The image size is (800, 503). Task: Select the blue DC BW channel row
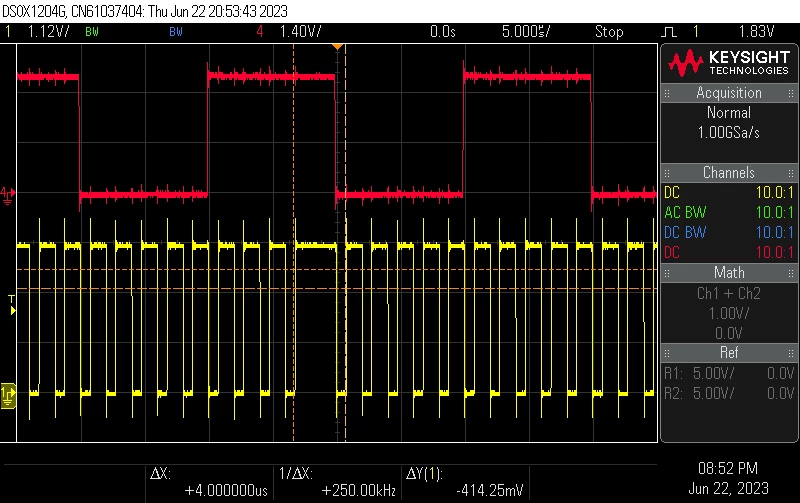pos(729,232)
